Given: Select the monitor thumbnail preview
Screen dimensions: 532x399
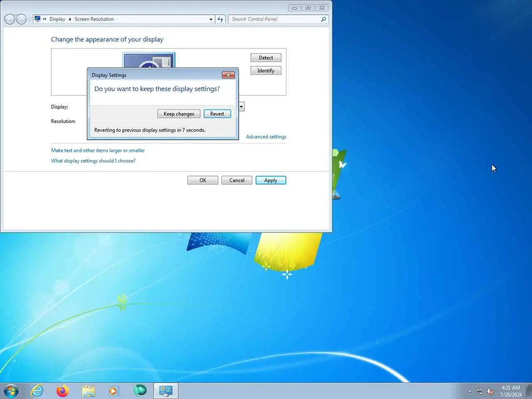Looking at the screenshot, I should pos(149,60).
